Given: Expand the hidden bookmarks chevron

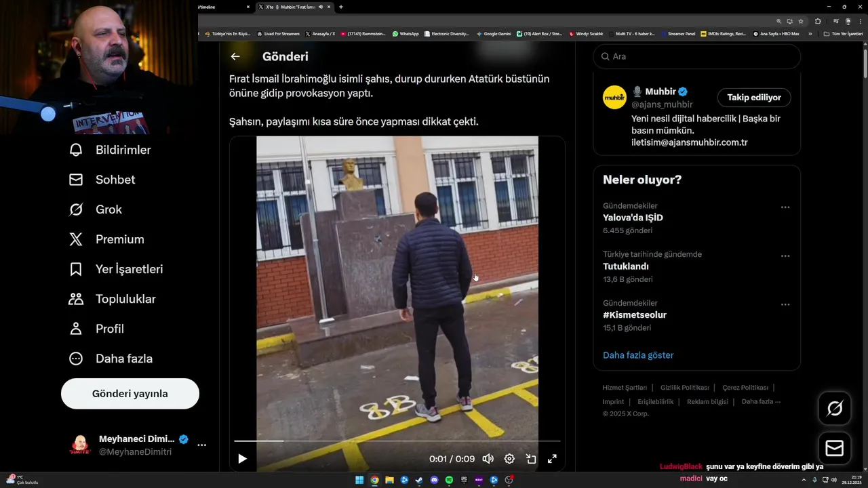Looking at the screenshot, I should [810, 33].
